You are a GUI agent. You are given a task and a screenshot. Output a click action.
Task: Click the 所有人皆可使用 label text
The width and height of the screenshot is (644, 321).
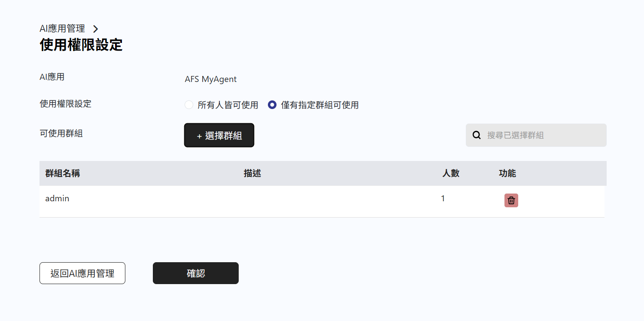[228, 105]
